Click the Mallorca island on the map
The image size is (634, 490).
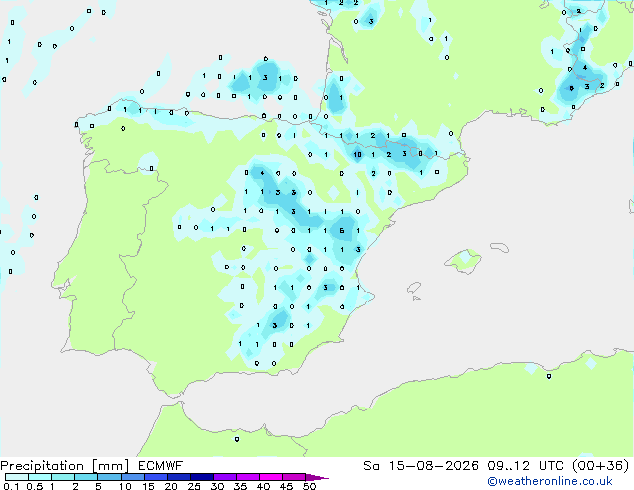[x=464, y=261]
